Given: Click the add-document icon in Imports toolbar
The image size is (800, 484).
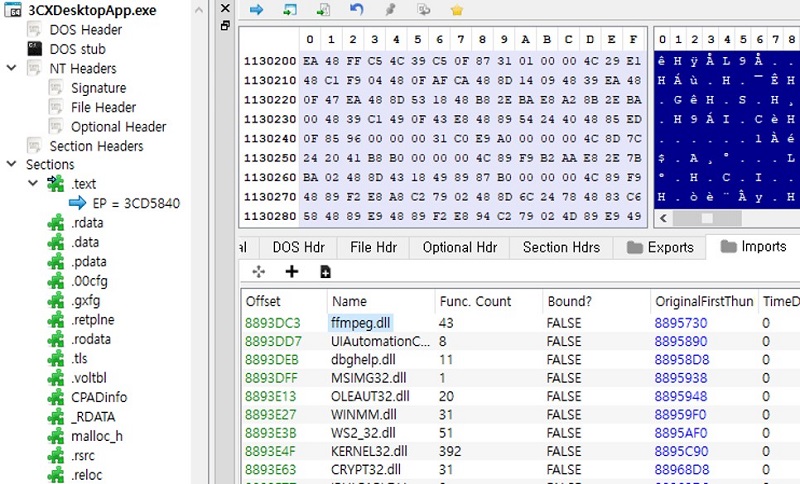Looking at the screenshot, I should (325, 272).
